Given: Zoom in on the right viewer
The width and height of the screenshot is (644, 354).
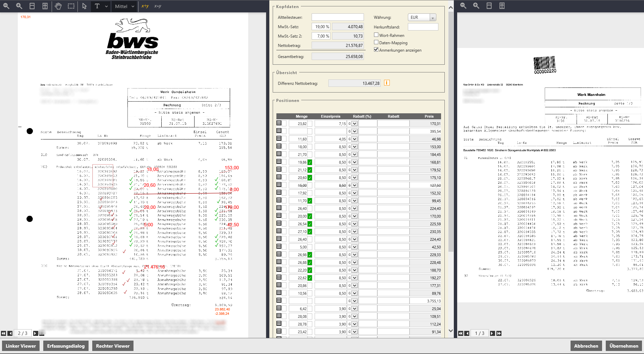Looking at the screenshot, I should 476,6.
